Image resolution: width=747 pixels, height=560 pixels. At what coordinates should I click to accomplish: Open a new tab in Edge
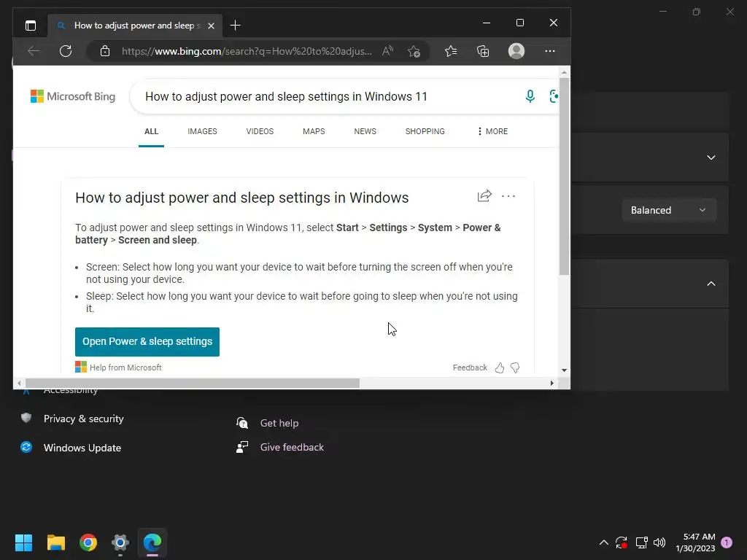tap(236, 26)
